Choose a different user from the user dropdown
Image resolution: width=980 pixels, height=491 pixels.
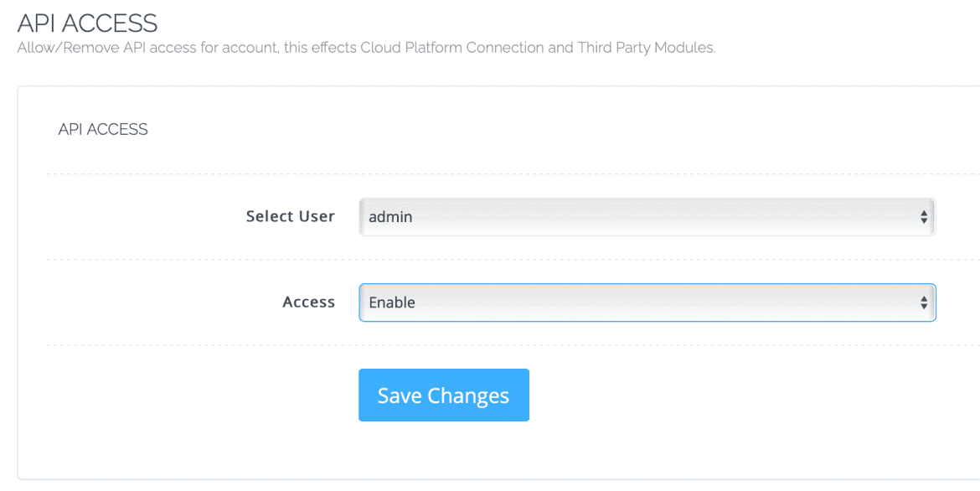click(647, 216)
